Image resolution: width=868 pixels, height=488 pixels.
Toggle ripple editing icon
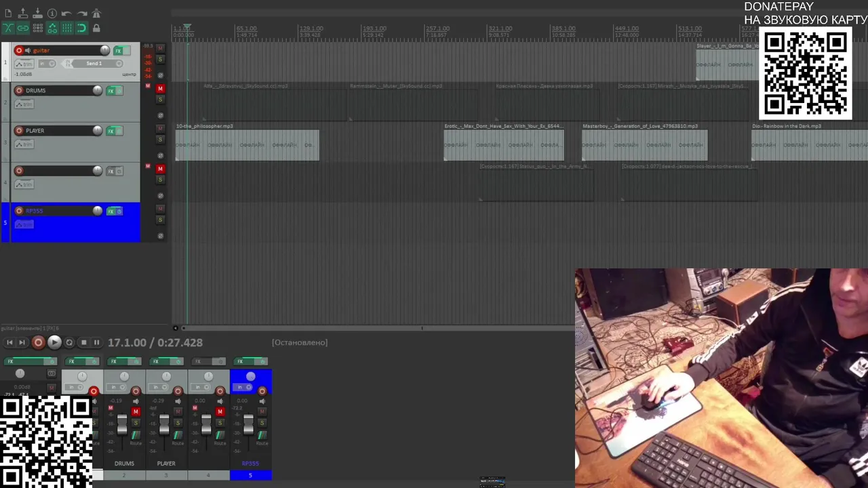(37, 28)
